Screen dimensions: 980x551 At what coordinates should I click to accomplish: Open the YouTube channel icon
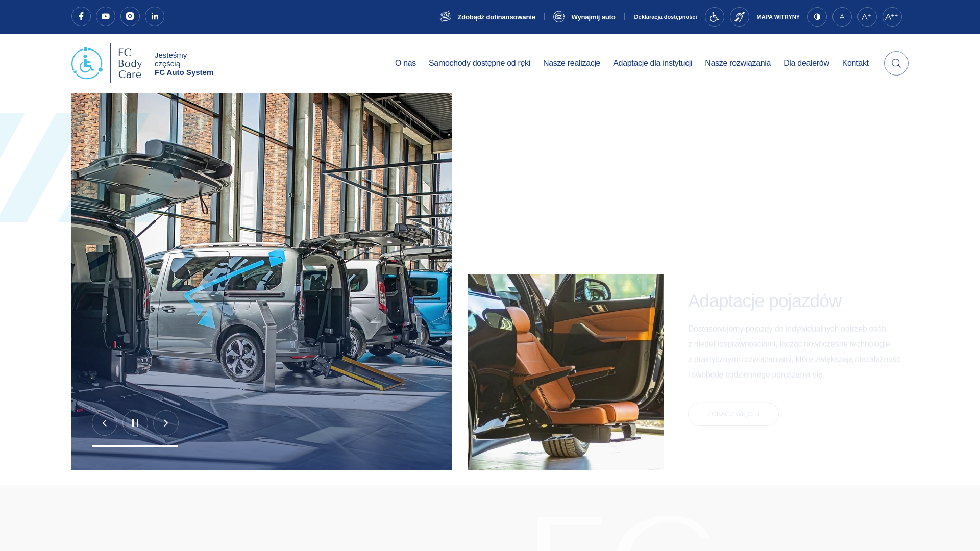[106, 16]
